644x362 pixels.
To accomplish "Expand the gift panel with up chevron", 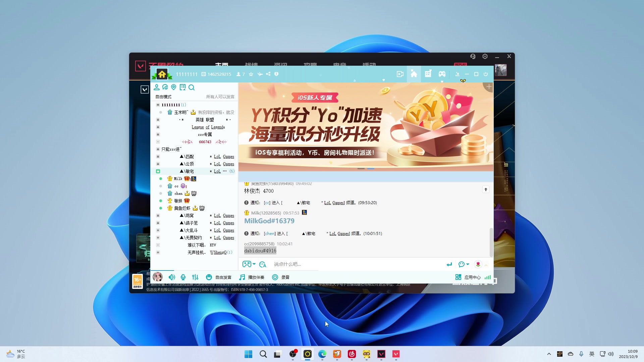I will 486,265.
